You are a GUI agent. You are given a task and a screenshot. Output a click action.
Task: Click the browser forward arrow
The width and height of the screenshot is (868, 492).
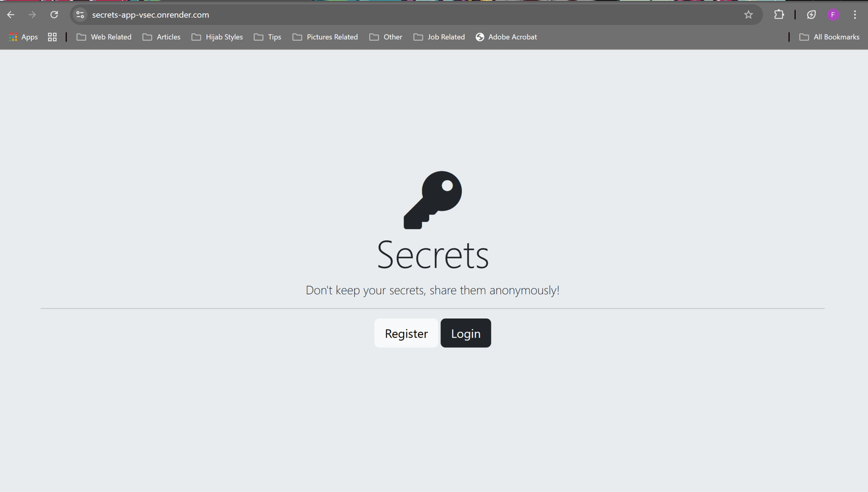click(x=32, y=15)
